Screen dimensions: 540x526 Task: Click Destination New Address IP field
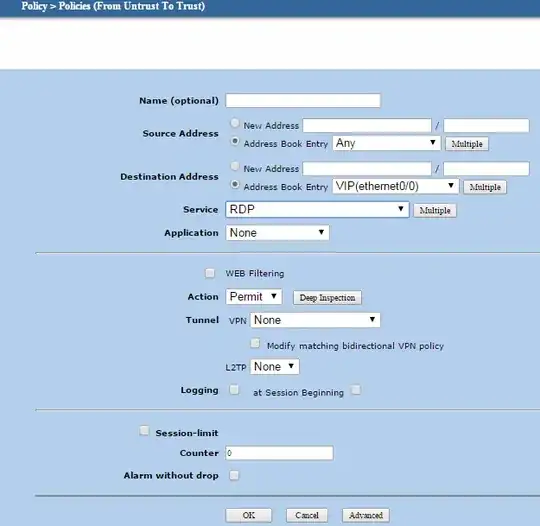click(367, 169)
